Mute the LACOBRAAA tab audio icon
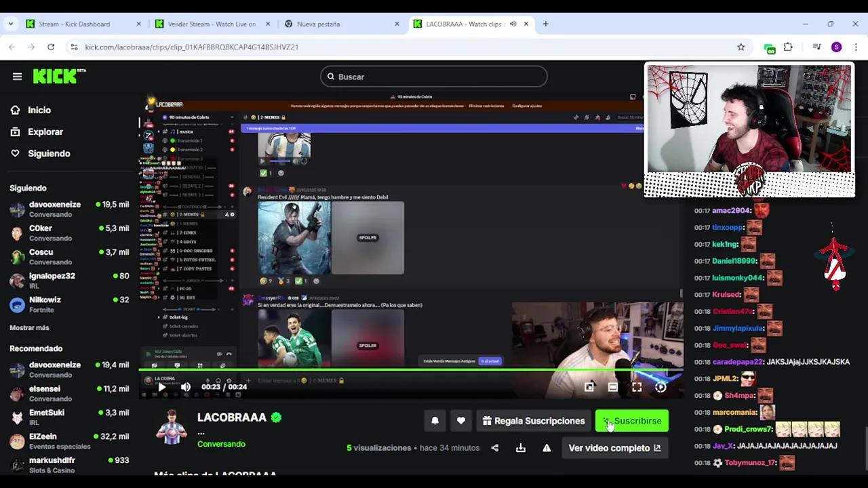The width and height of the screenshot is (868, 488). (x=513, y=24)
